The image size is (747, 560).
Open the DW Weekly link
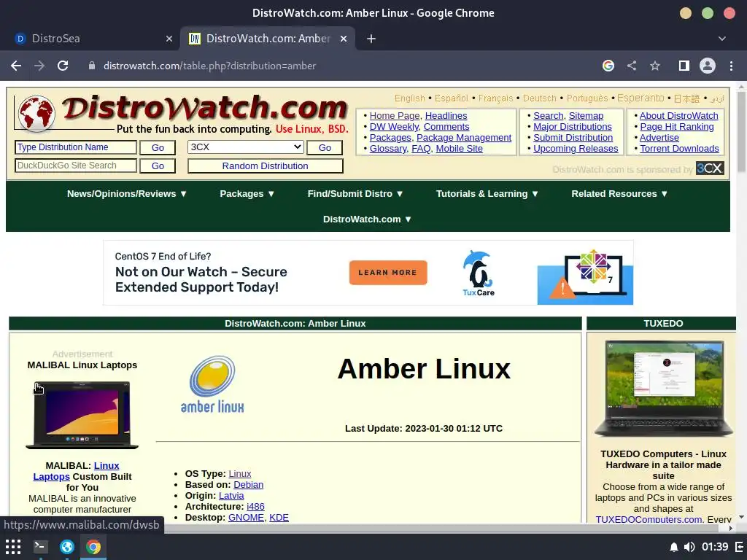pos(394,127)
